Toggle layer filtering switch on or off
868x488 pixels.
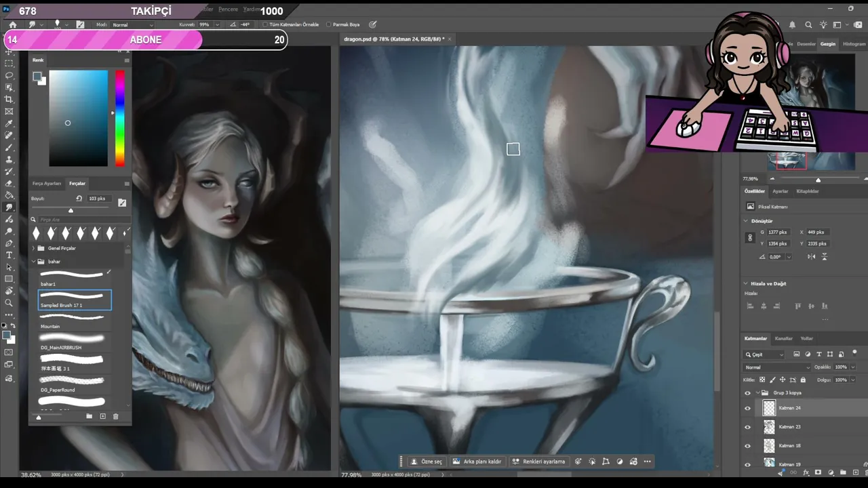(854, 353)
